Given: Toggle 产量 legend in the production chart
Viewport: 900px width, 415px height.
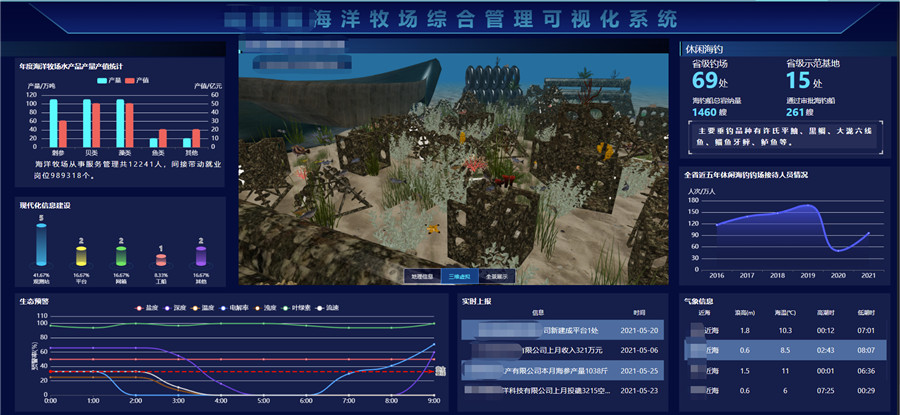Looking at the screenshot, I should tap(107, 79).
